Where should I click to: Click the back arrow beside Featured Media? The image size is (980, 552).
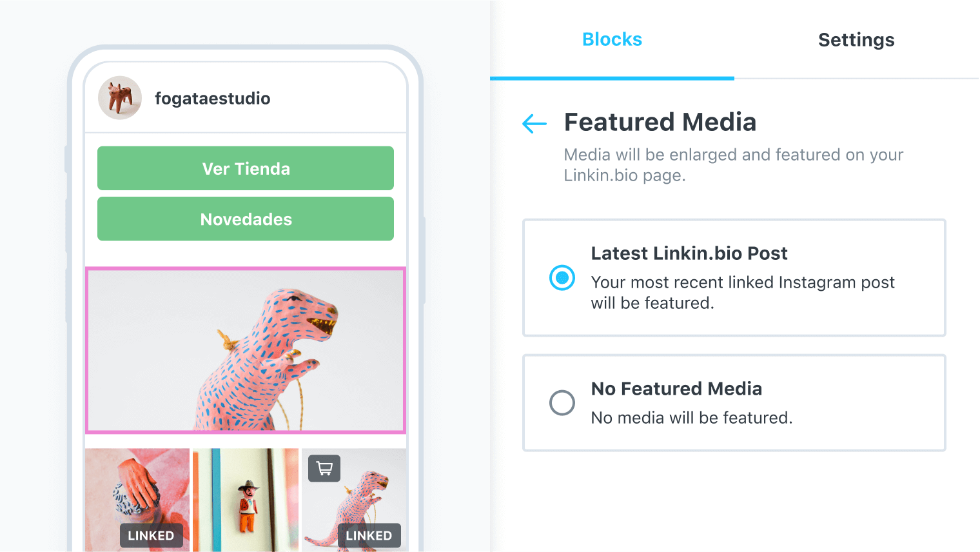(x=534, y=123)
